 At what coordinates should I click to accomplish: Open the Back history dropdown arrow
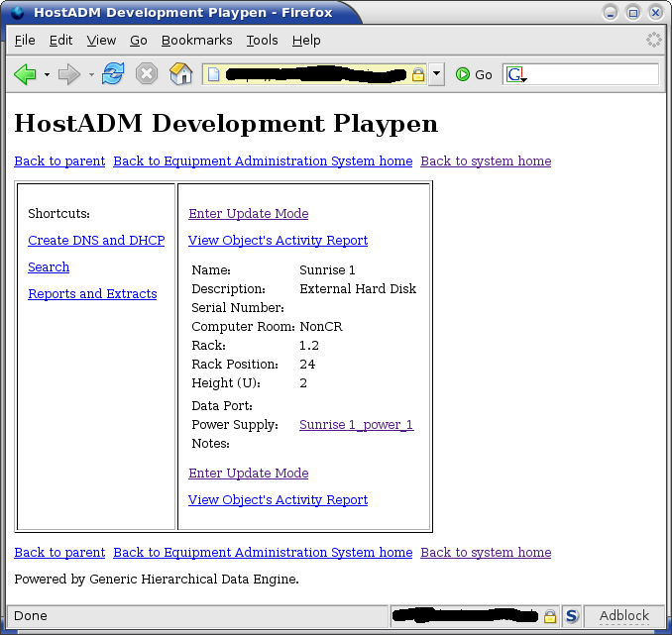click(x=47, y=75)
